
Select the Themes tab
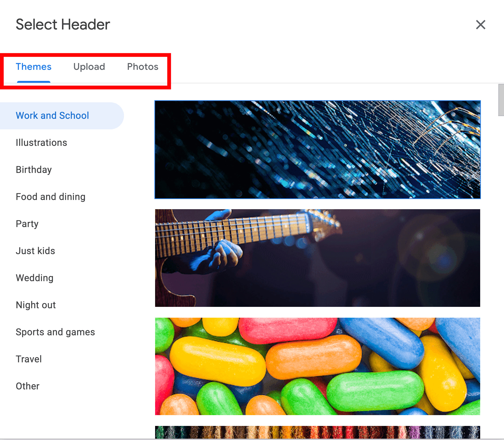[33, 67]
